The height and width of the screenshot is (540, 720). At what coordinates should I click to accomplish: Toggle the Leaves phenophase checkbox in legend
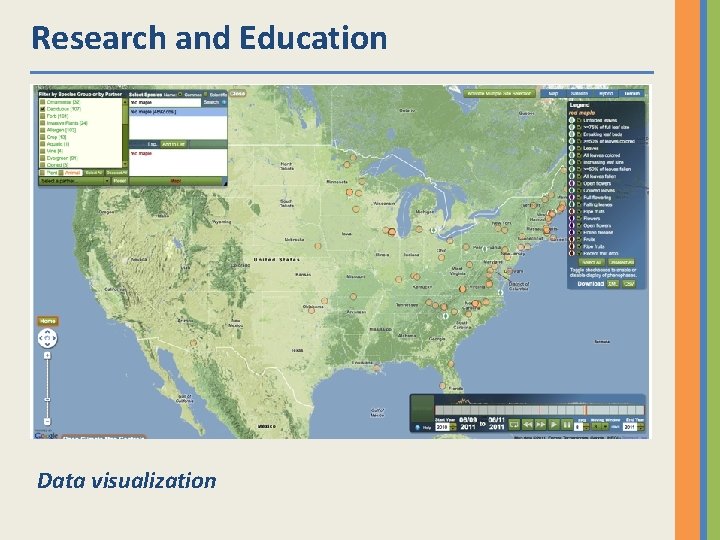point(579,148)
